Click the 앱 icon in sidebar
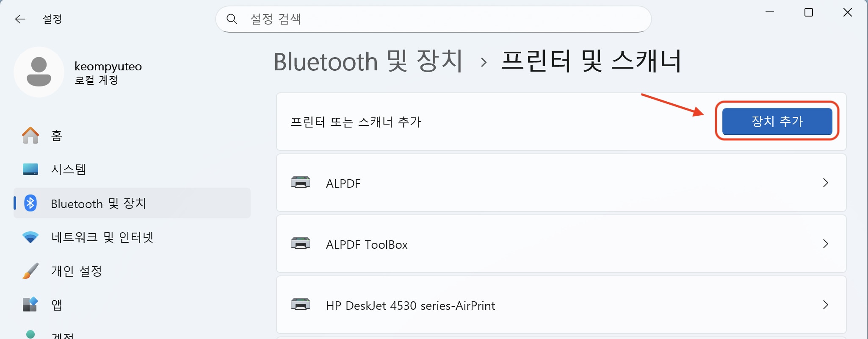 pyautogui.click(x=30, y=304)
